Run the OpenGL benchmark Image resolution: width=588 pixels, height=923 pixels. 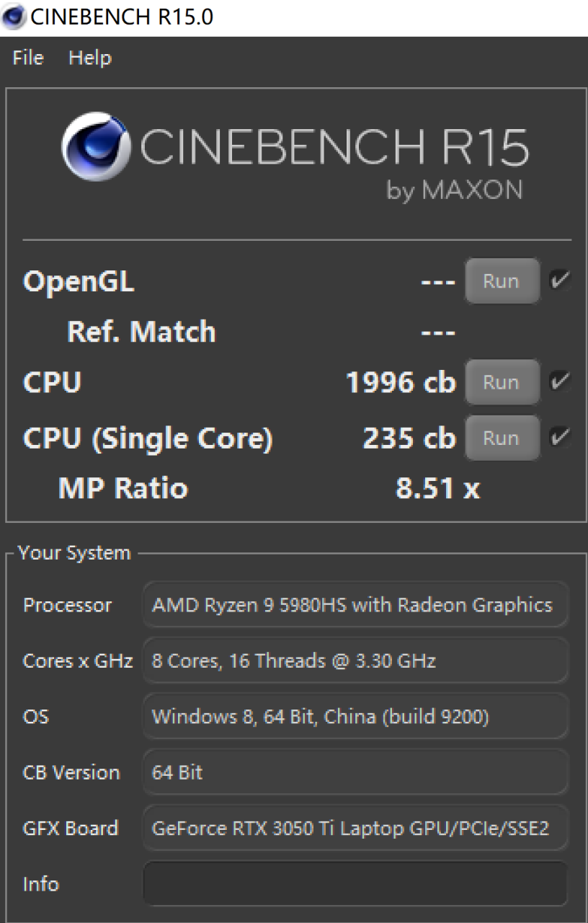click(502, 281)
